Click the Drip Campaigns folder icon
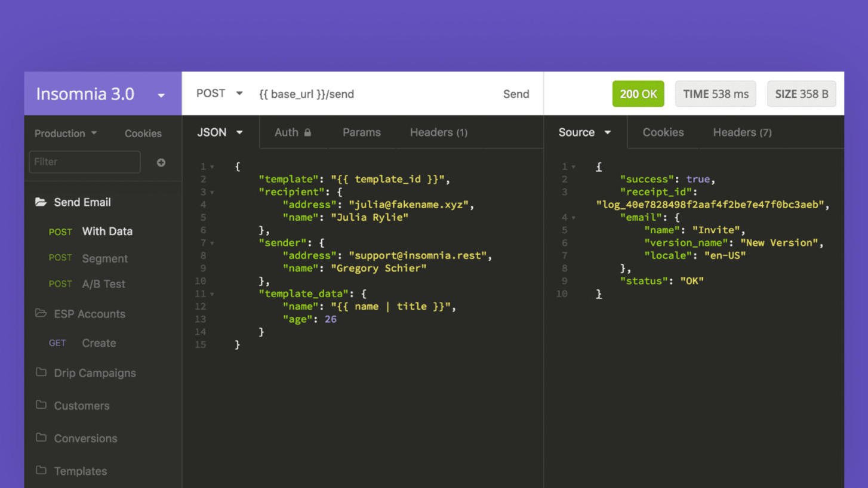The image size is (868, 488). click(x=41, y=372)
